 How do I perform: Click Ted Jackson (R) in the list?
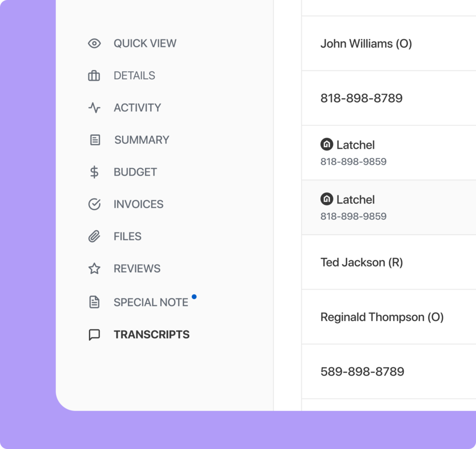tap(362, 262)
